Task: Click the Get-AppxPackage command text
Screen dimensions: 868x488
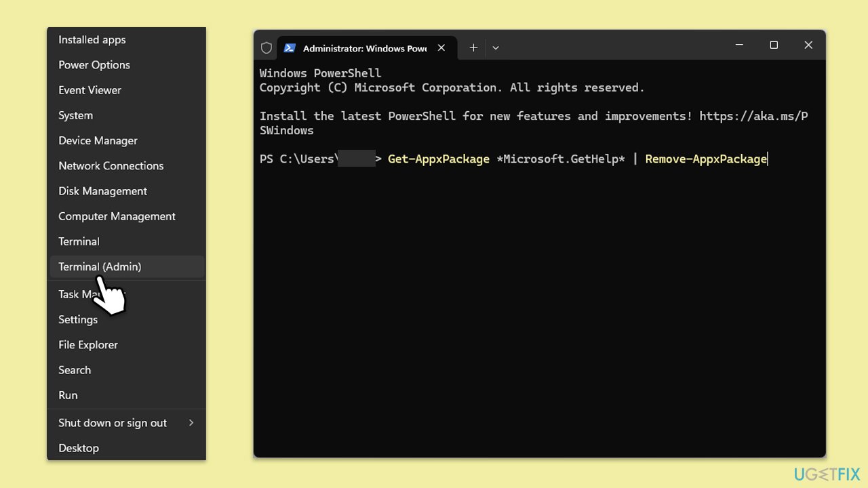Action: coord(439,159)
